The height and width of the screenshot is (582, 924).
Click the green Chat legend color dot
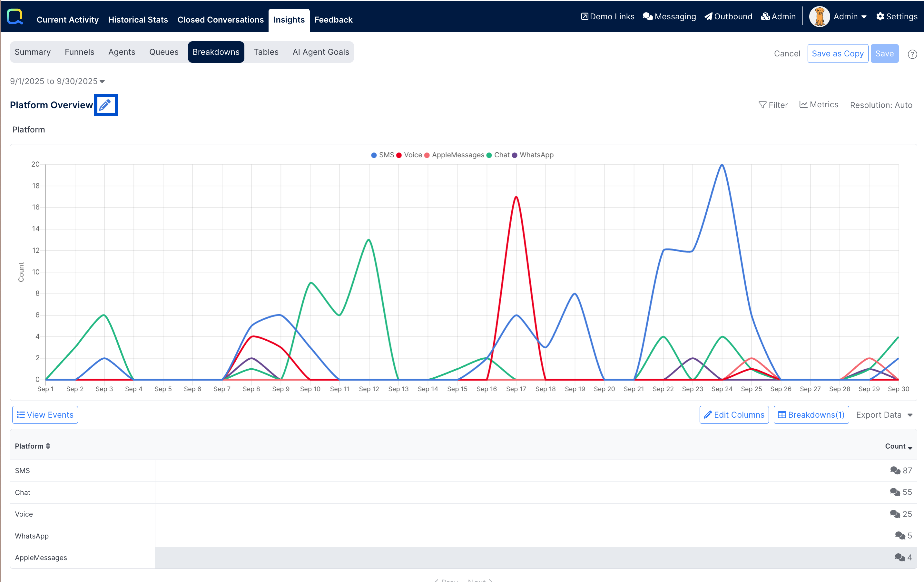[489, 155]
